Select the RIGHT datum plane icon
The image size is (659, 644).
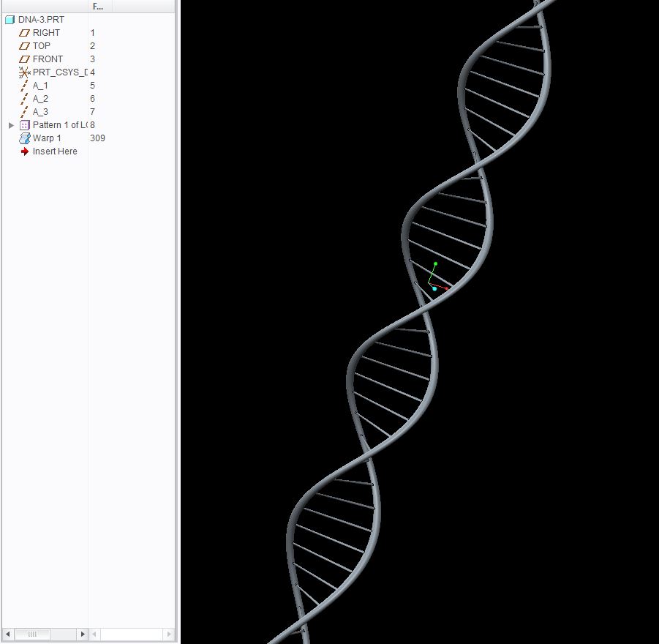click(24, 32)
